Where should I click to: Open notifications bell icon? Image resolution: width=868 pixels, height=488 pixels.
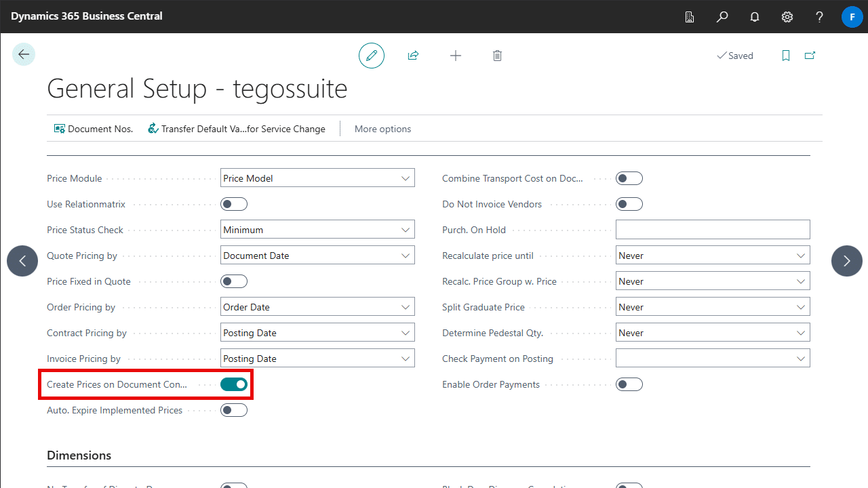coord(755,16)
